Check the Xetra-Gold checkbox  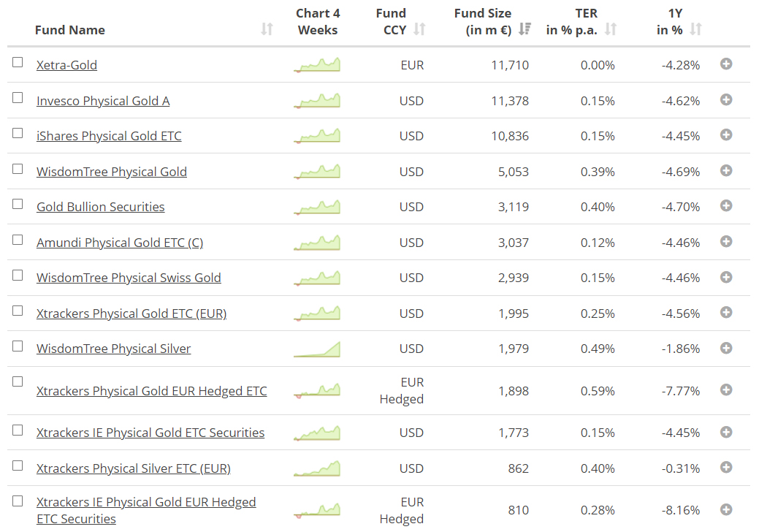click(x=18, y=63)
